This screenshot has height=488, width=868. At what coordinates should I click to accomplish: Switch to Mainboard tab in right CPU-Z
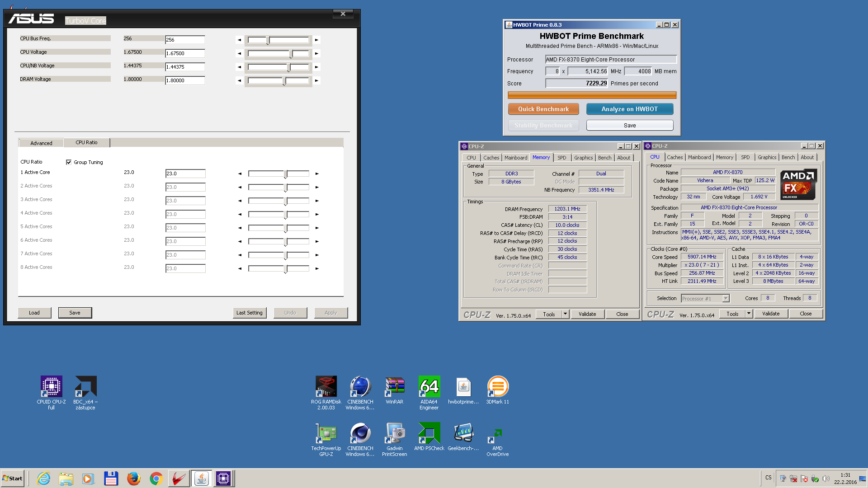(x=699, y=157)
